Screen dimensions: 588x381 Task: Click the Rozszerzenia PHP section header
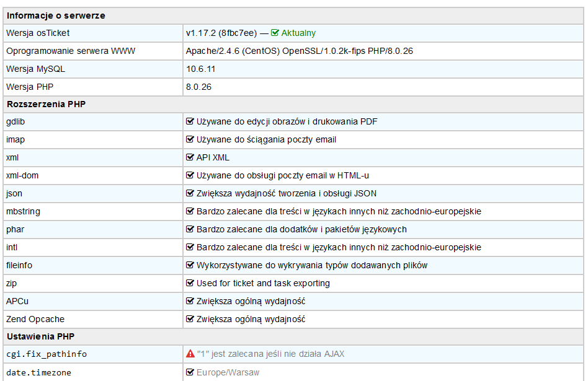click(46, 104)
